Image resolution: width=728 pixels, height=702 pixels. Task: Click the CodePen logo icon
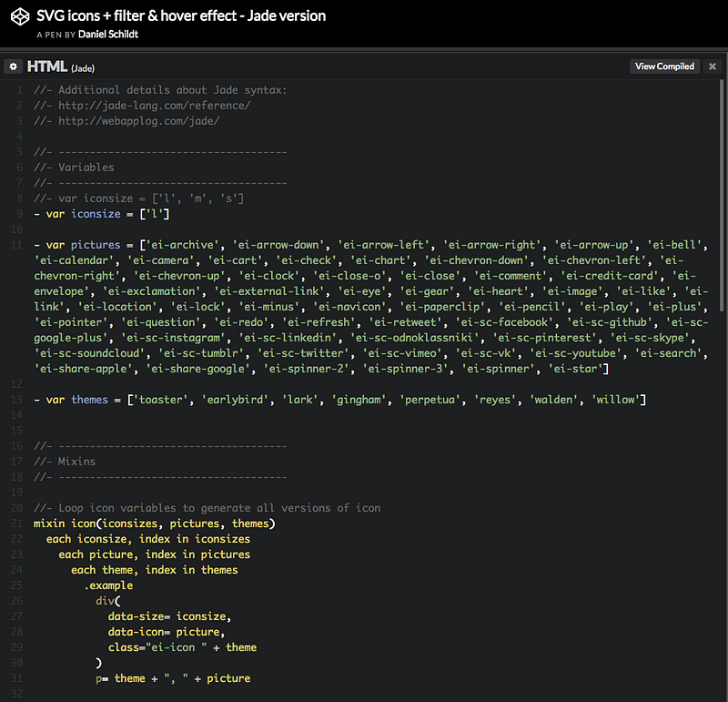pos(20,16)
